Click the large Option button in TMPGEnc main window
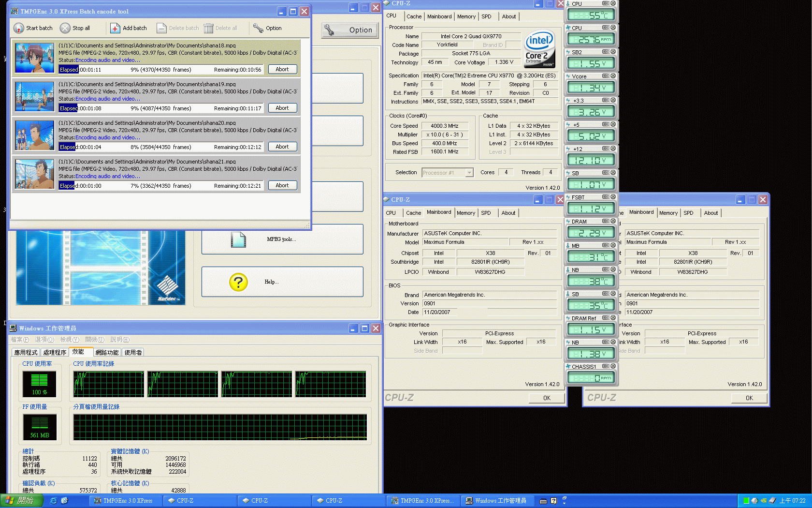 click(x=351, y=30)
